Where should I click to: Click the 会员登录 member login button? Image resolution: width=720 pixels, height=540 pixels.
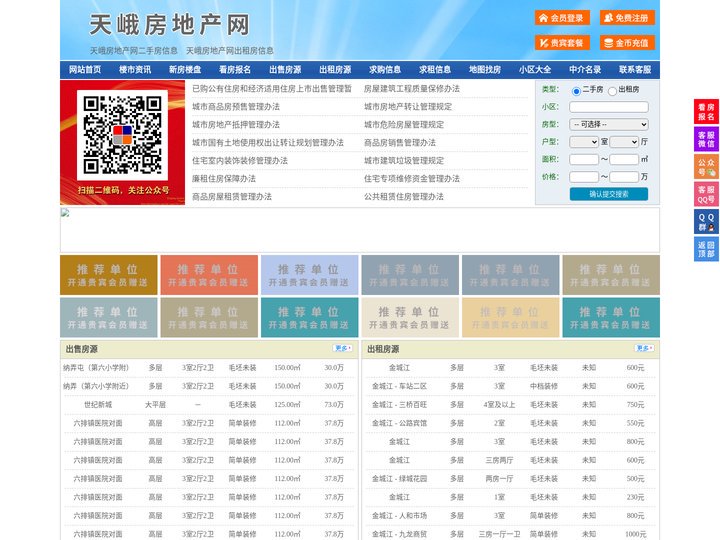pyautogui.click(x=562, y=18)
